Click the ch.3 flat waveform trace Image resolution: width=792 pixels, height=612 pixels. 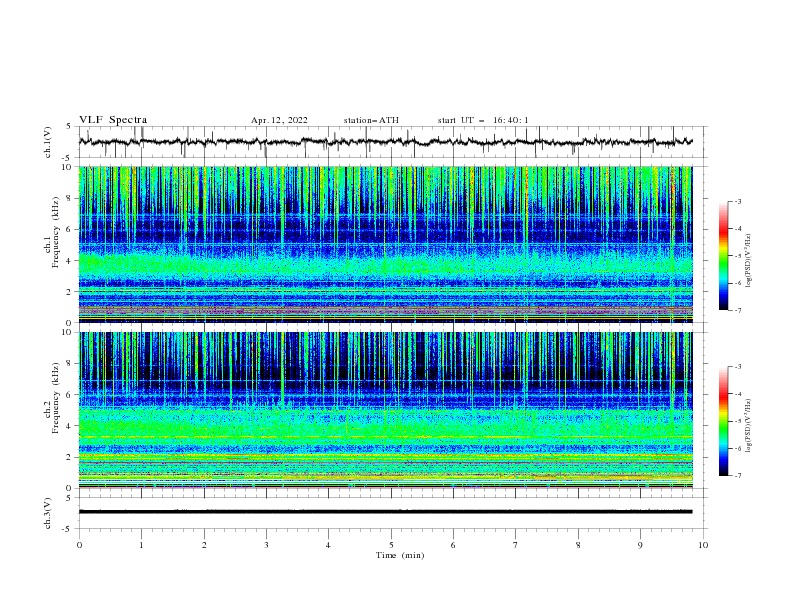385,512
